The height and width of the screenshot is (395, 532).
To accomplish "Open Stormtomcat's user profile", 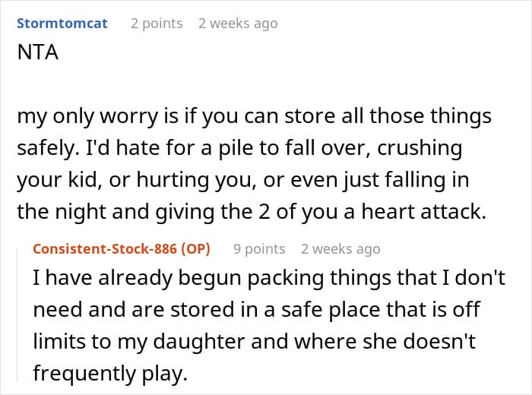I will coord(62,24).
